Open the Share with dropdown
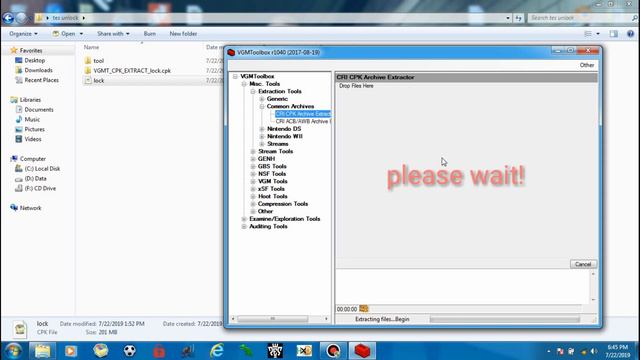The image size is (640, 360). (x=113, y=34)
